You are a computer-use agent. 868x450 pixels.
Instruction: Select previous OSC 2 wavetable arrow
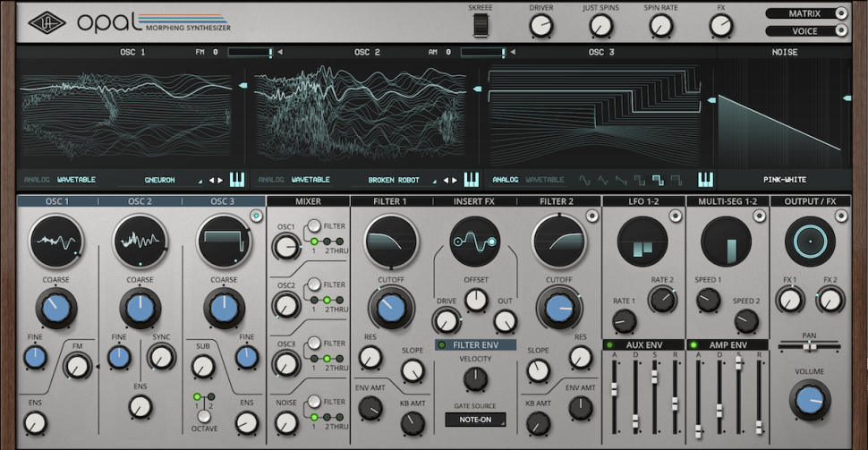click(446, 181)
